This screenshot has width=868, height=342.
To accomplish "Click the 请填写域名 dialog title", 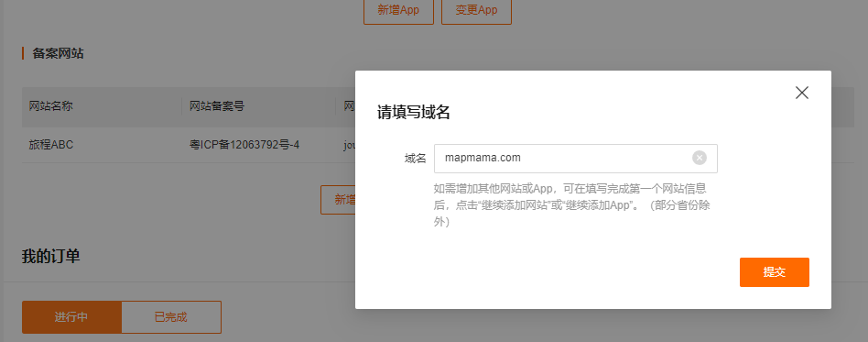I will point(414,113).
